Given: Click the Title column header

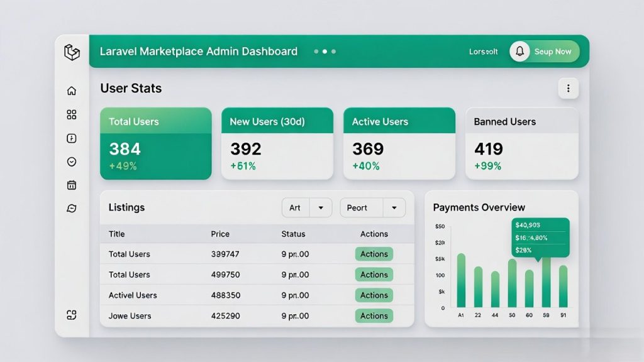Looking at the screenshot, I should (x=116, y=234).
